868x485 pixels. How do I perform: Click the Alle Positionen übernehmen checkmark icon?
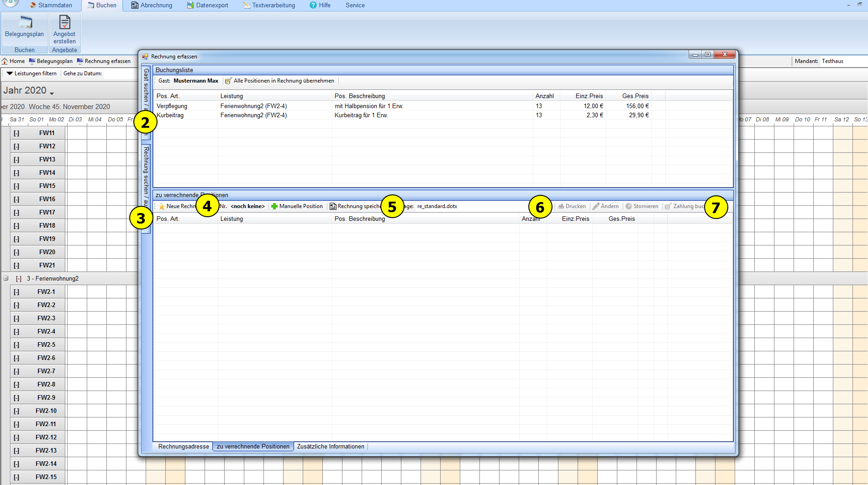coord(228,81)
